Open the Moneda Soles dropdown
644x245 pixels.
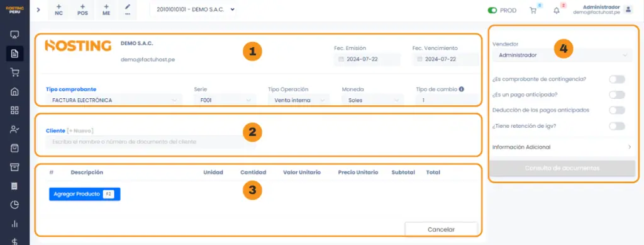[372, 100]
